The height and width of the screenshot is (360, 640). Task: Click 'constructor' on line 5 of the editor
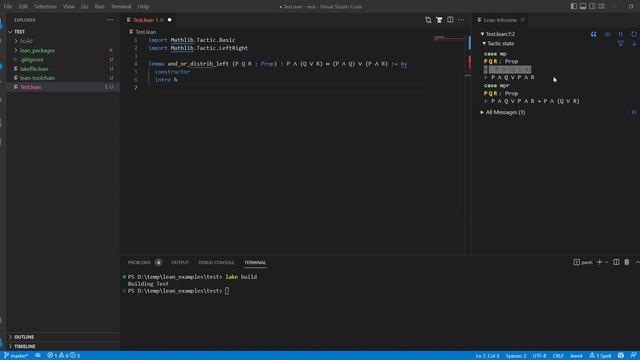172,72
